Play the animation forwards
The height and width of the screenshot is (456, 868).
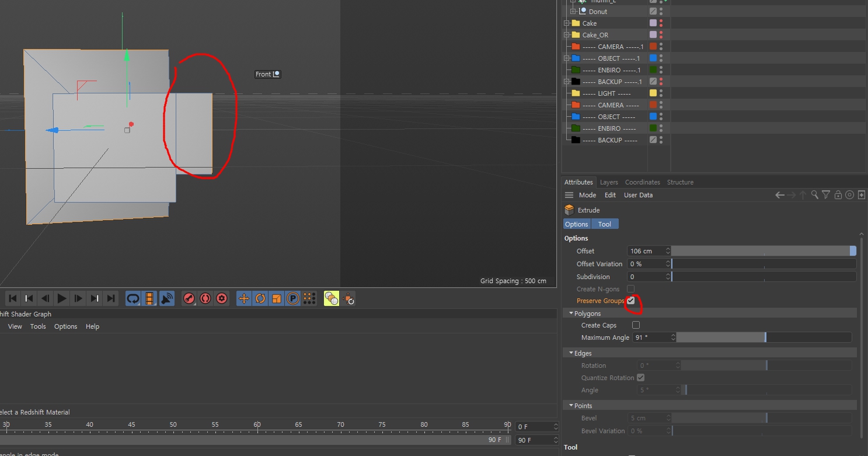point(61,299)
